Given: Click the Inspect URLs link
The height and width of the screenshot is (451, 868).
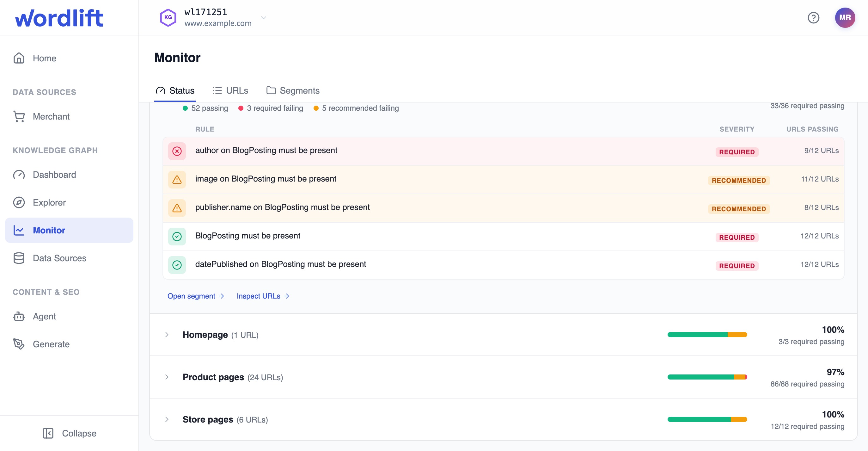Looking at the screenshot, I should pyautogui.click(x=263, y=296).
